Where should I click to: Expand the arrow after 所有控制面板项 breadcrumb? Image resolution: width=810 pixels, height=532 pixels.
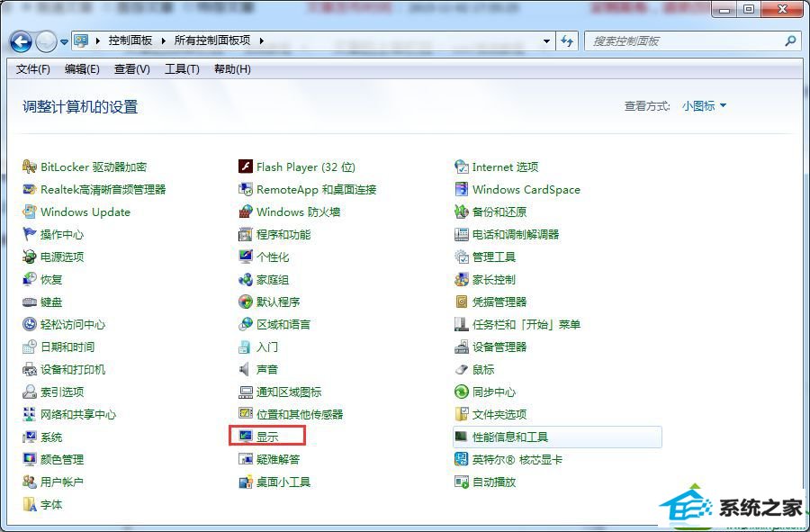261,41
